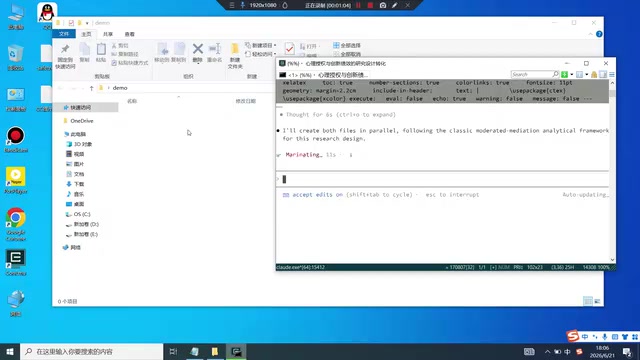
Task: Open the File tab in Explorer
Action: point(64,34)
